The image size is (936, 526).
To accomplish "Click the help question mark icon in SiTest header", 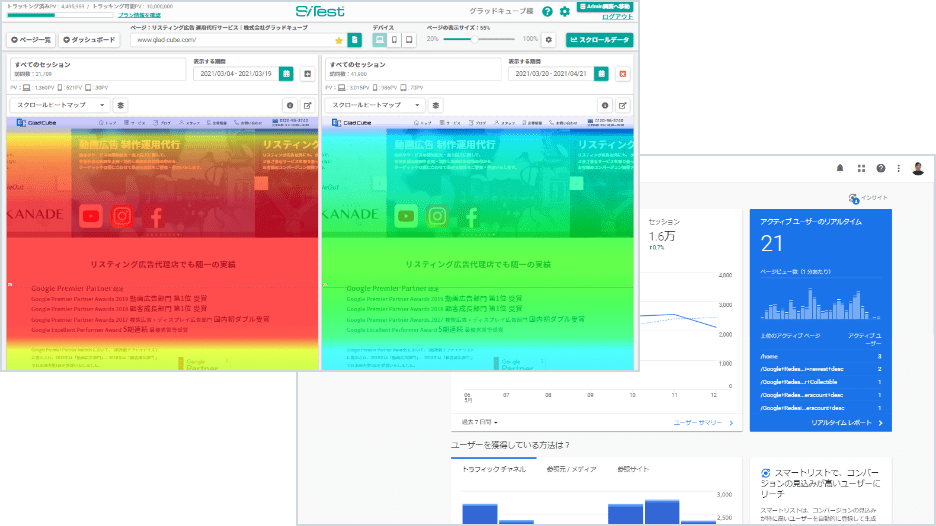I will 547,12.
